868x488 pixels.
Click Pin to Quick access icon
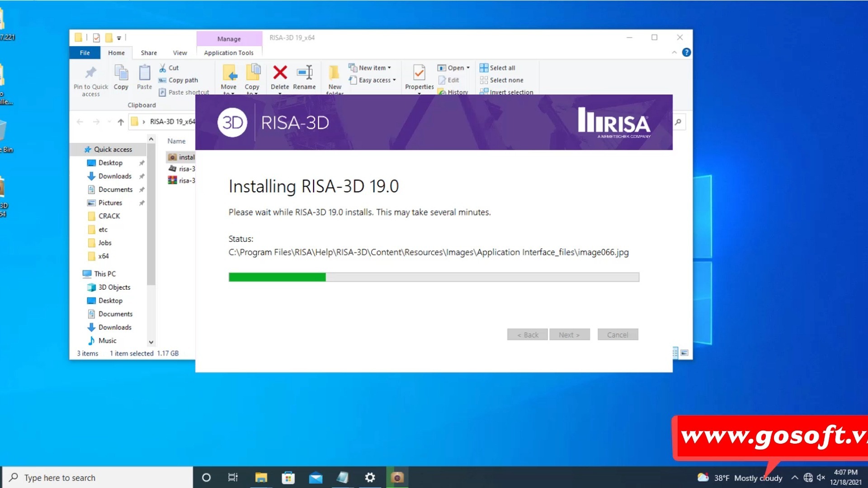tap(91, 72)
